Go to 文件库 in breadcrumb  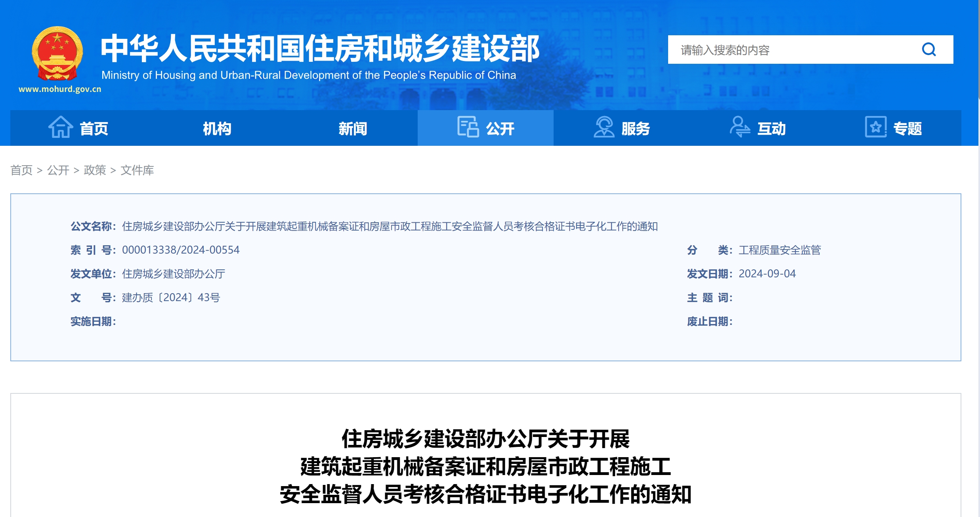pos(137,170)
